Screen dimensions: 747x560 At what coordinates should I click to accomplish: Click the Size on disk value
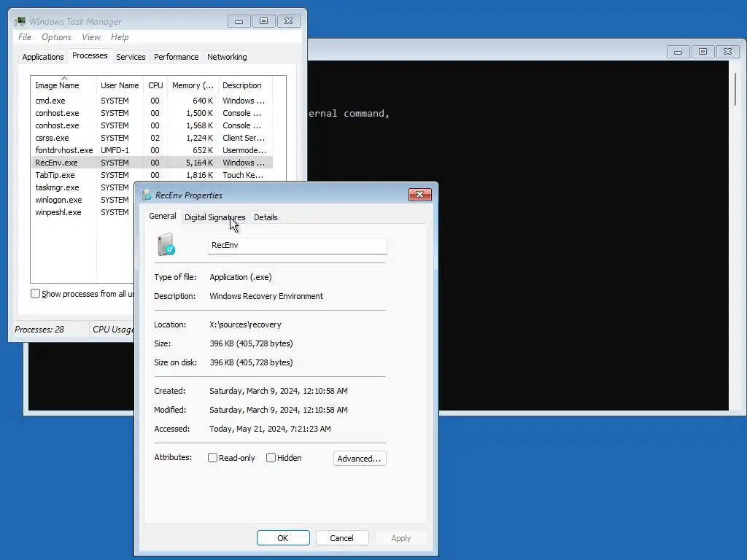pos(251,362)
